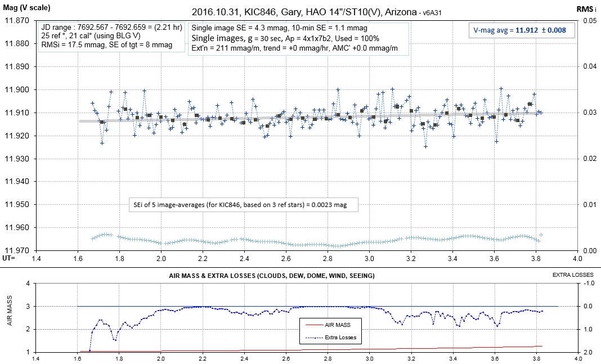The width and height of the screenshot is (601, 364).
Task: Click the 11.880 magnitude tick label
Action: [16, 44]
